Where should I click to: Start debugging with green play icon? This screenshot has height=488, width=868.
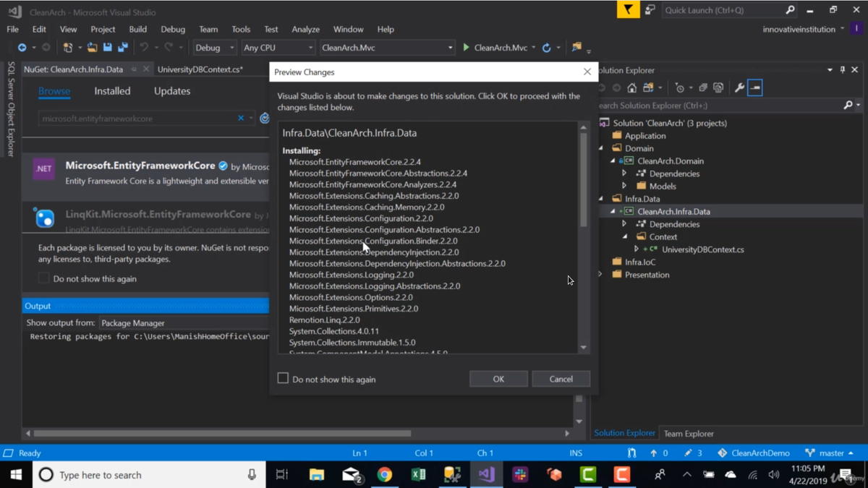coord(466,48)
